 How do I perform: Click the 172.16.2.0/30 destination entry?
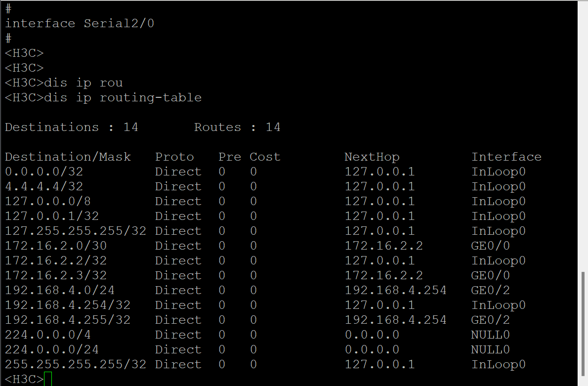pos(56,246)
